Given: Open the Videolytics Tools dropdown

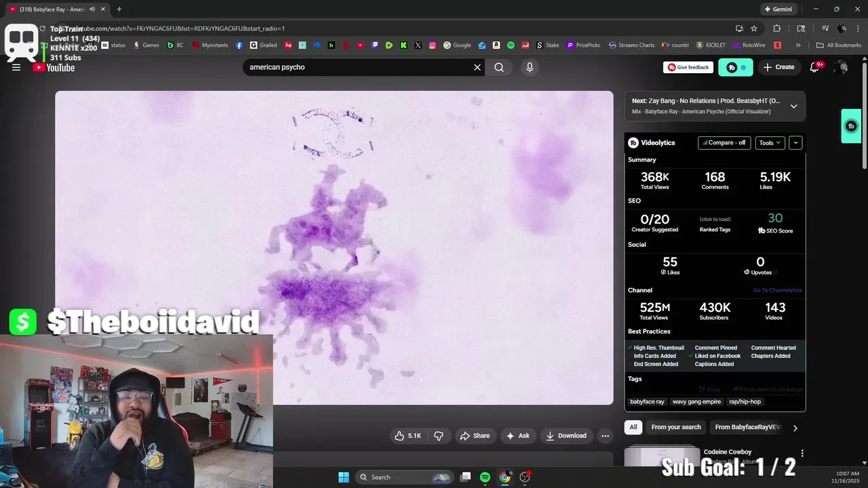Looking at the screenshot, I should (x=770, y=143).
